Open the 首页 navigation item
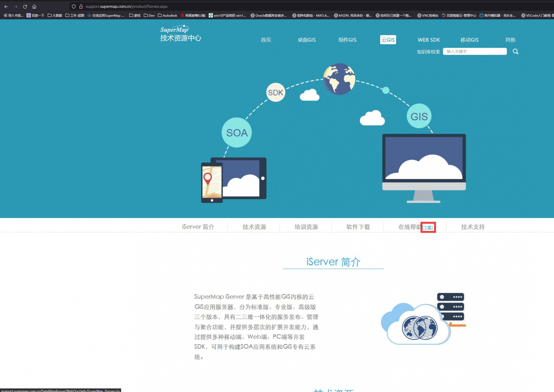The height and width of the screenshot is (392, 554). pos(266,40)
